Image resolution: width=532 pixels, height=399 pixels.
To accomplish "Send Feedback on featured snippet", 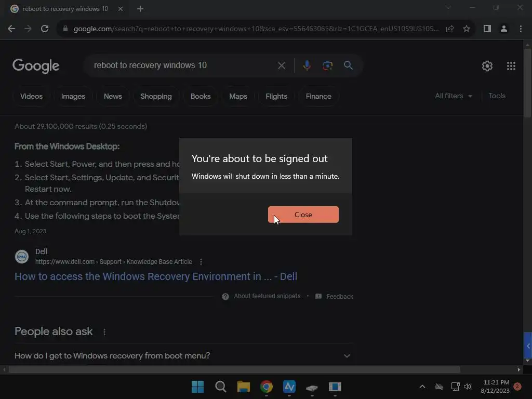I will [334, 296].
